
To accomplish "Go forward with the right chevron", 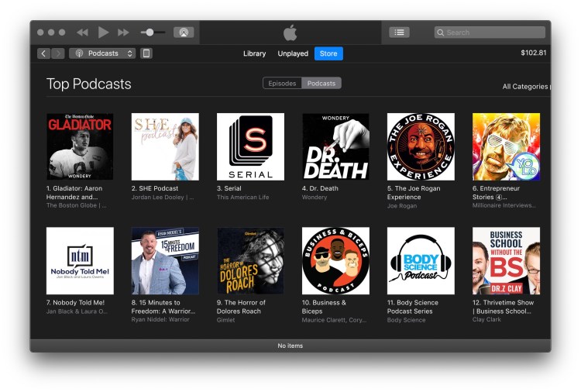I will (x=58, y=53).
